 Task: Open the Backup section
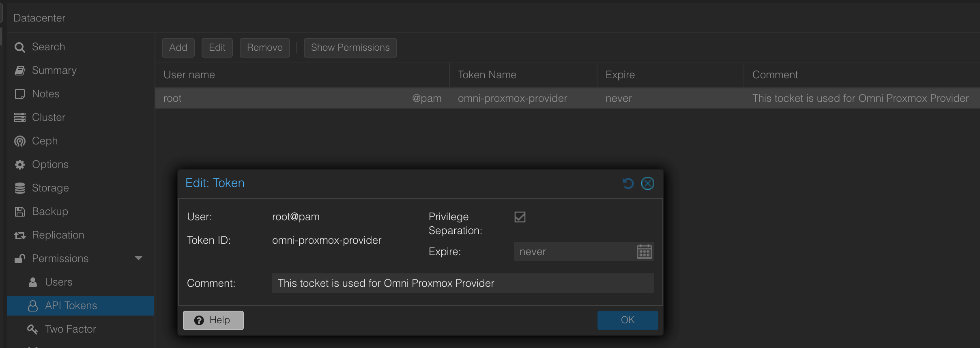50,212
